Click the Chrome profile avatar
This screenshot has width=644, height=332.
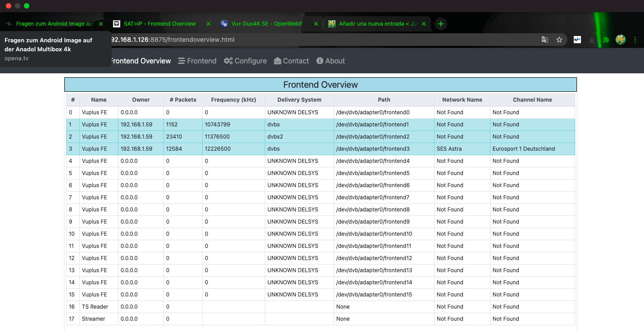(621, 40)
